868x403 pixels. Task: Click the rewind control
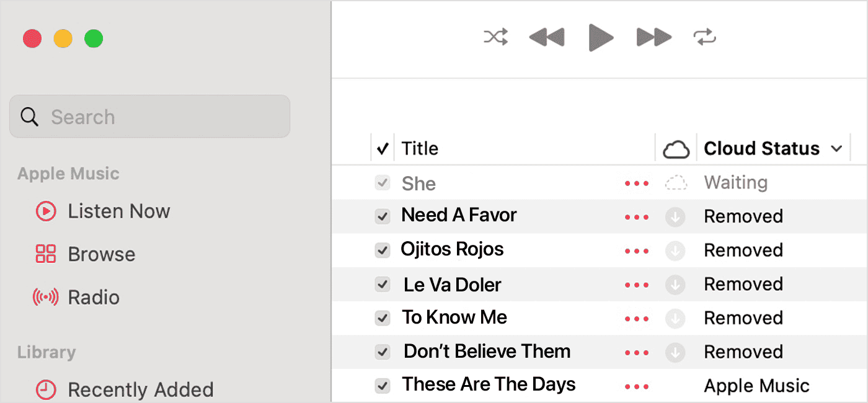[x=546, y=37]
